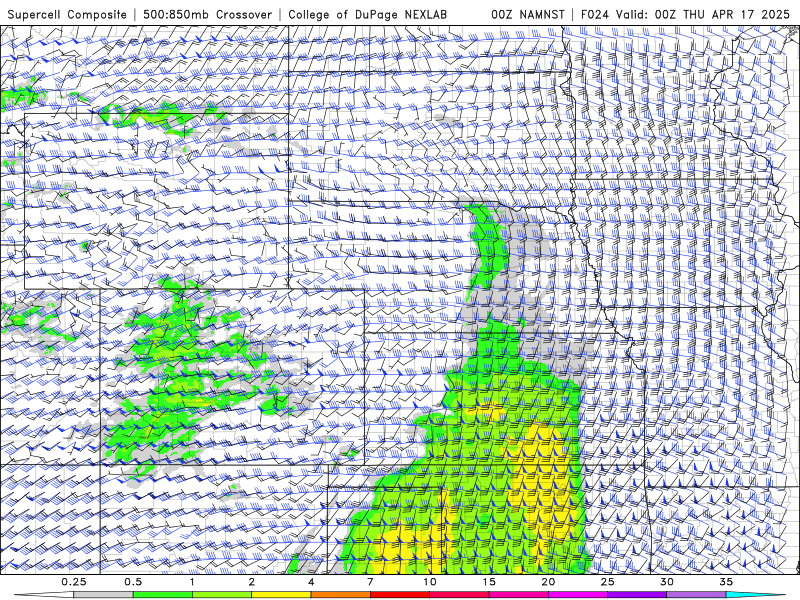800x600 pixels.
Task: Click the legend value 25
Action: click(607, 582)
